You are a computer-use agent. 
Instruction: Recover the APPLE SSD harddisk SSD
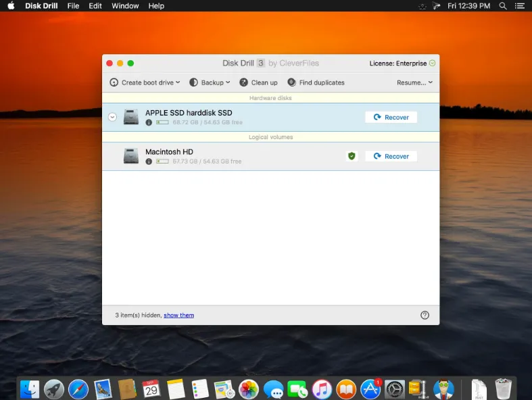tap(391, 117)
